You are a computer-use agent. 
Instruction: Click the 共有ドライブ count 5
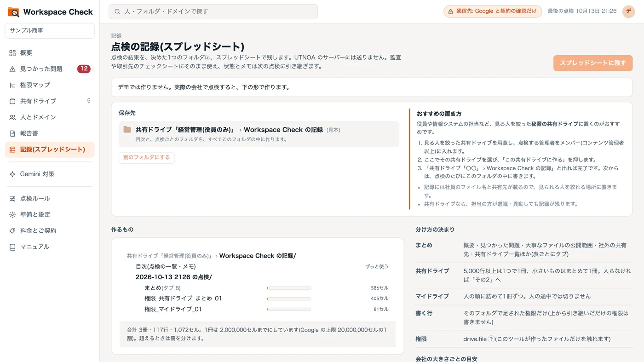click(x=89, y=101)
